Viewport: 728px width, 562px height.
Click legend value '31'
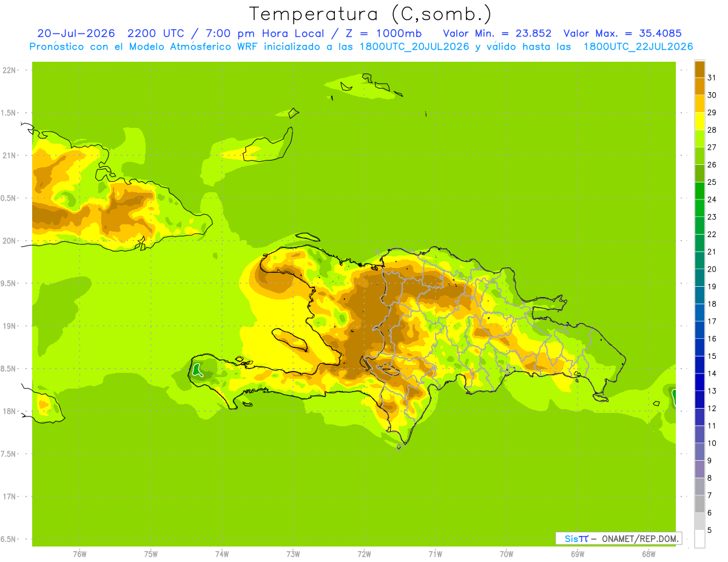pyautogui.click(x=712, y=78)
